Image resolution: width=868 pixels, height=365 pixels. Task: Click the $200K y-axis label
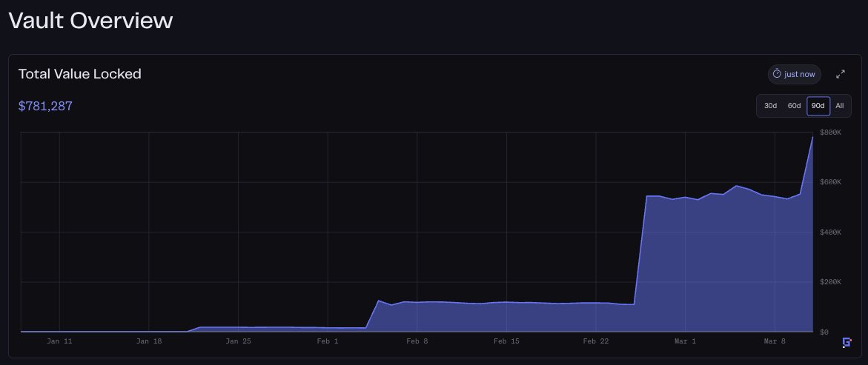click(x=830, y=282)
